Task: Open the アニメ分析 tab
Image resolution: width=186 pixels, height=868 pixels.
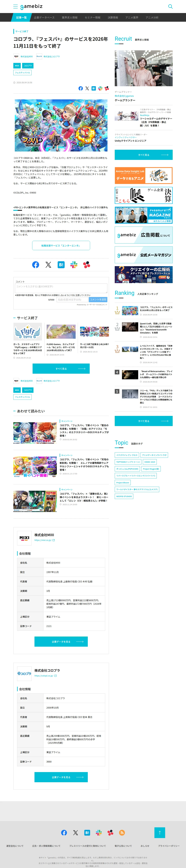Action: click(x=152, y=18)
